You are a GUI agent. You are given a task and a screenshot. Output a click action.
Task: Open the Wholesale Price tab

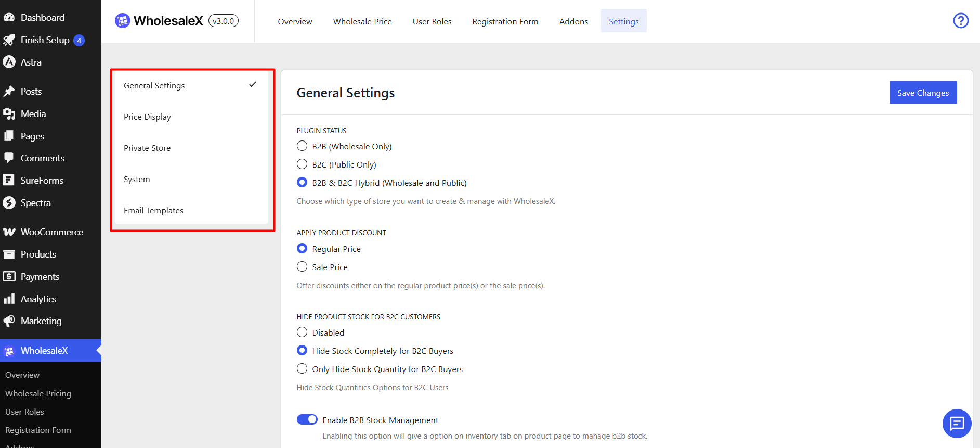point(362,21)
